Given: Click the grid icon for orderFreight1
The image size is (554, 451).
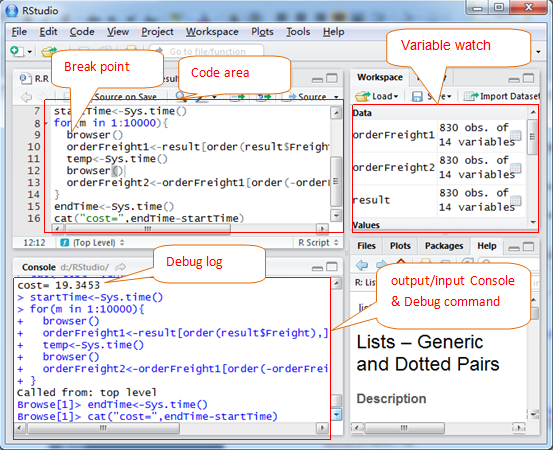Looking at the screenshot, I should (516, 135).
